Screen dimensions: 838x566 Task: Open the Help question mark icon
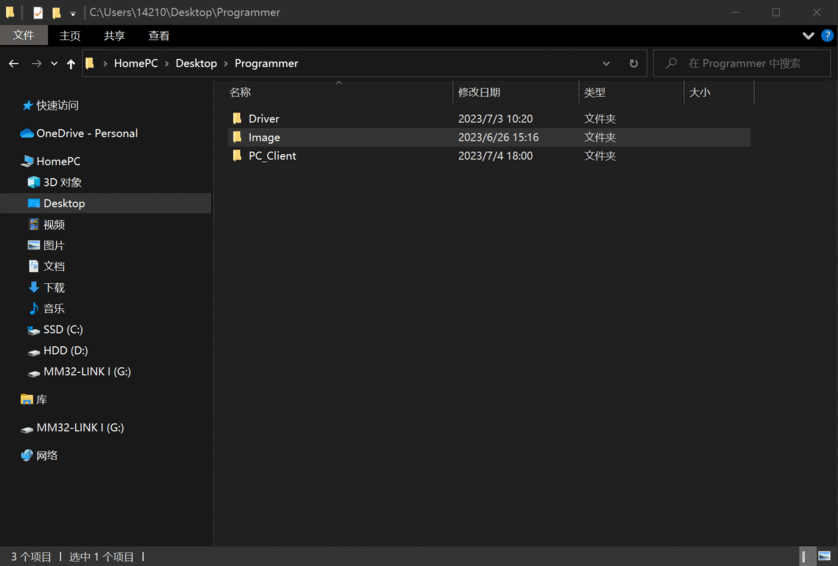(827, 35)
